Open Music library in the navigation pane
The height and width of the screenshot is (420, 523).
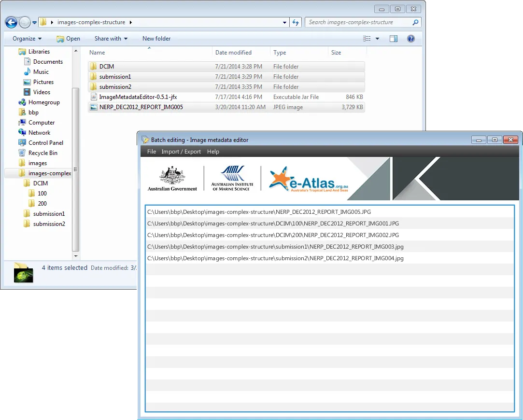(36, 71)
